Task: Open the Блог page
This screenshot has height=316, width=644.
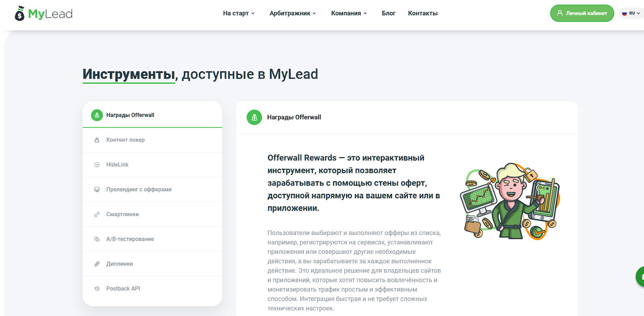Action: 388,13
